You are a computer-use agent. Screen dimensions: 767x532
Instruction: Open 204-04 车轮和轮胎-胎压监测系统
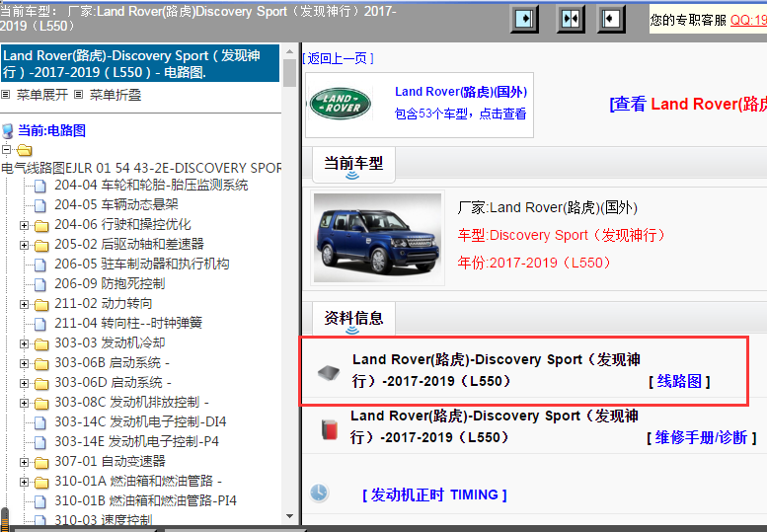tap(151, 186)
